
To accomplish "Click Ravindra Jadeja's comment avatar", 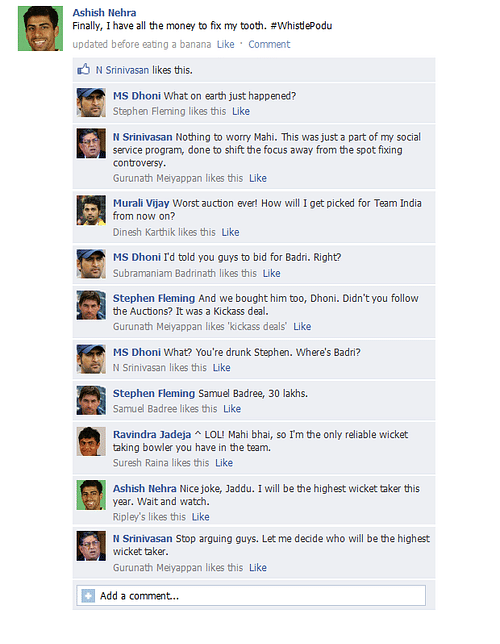I will click(91, 441).
